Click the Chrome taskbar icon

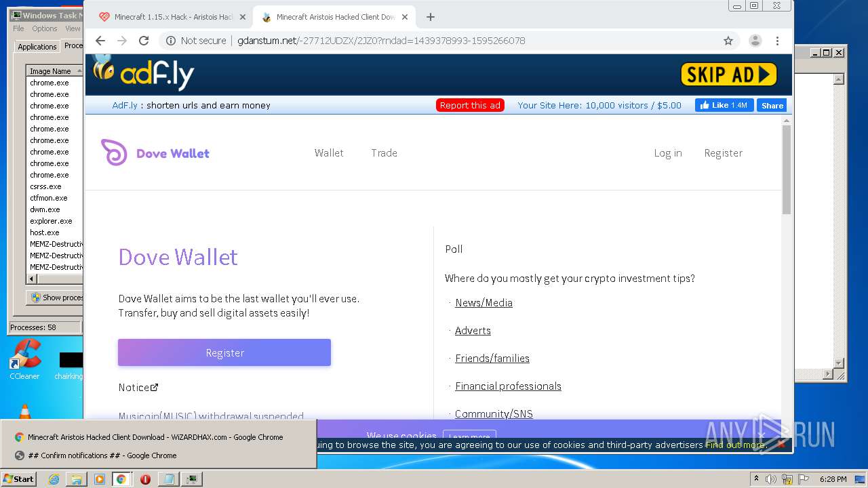click(x=121, y=479)
